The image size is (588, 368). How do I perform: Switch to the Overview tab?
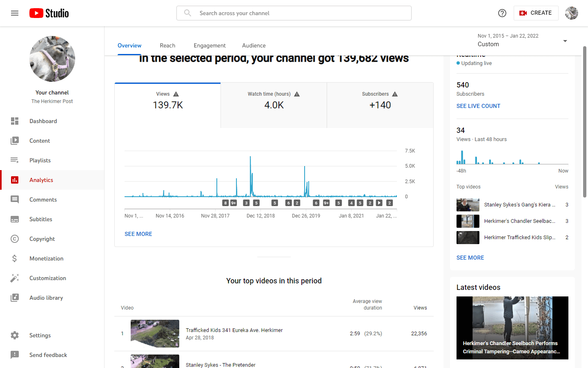coord(129,45)
